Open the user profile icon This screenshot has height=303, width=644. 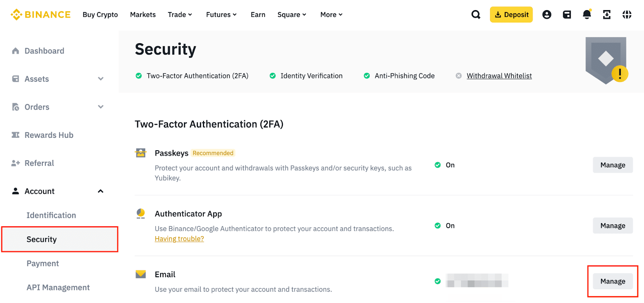click(547, 15)
